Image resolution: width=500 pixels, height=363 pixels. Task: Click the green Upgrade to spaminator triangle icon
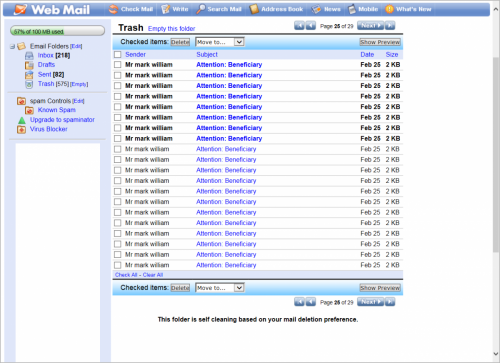22,120
